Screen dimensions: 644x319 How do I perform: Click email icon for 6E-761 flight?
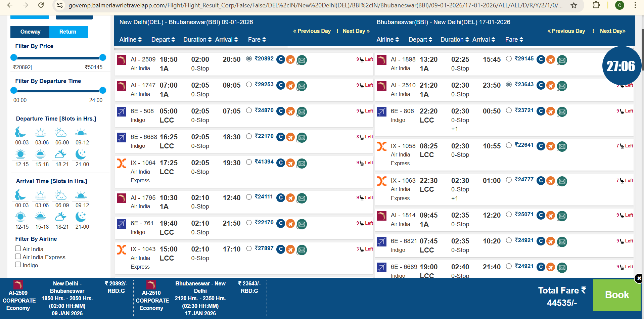pyautogui.click(x=302, y=224)
